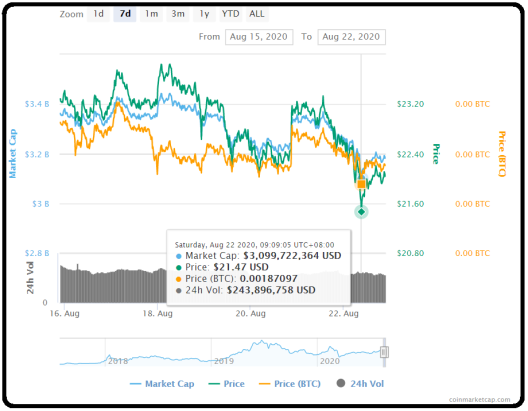Toggle Market Cap series in legend
Screen dimensions: 528x411
pos(162,384)
